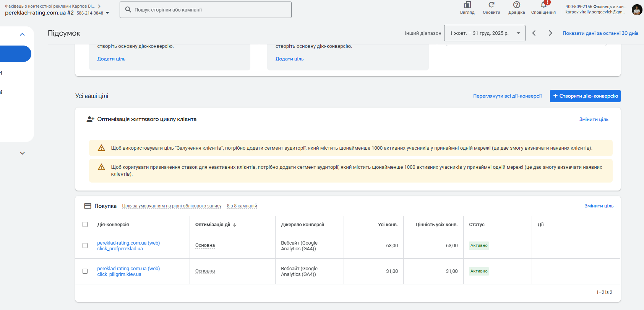This screenshot has width=644, height=310.
Task: Click sort arrow in Оптимізація дії column
Action: (x=235, y=225)
